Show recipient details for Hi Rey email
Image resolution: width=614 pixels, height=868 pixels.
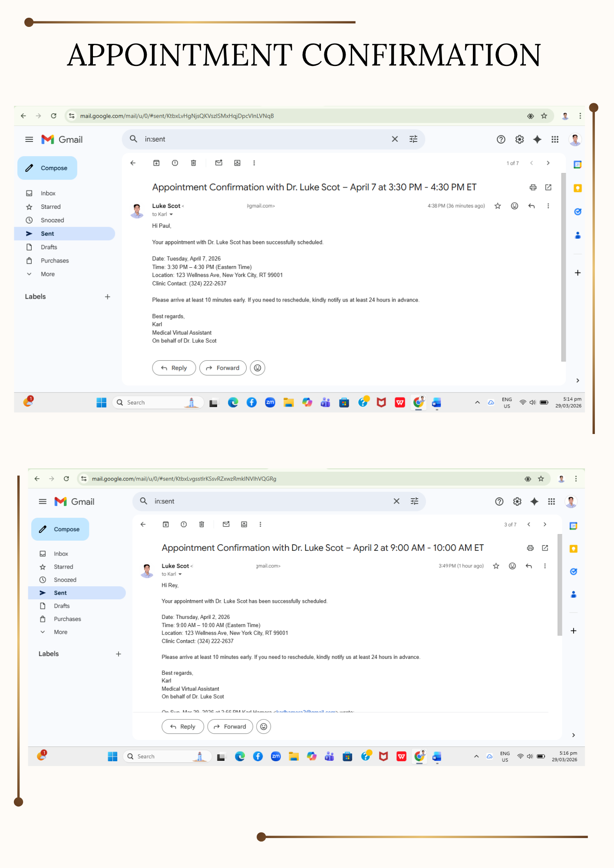tap(180, 574)
